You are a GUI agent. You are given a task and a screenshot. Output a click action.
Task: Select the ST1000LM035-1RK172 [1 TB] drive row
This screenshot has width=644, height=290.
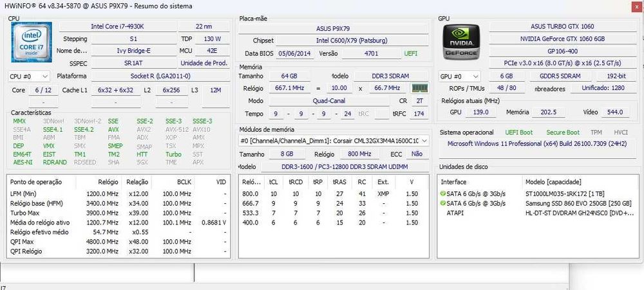pos(538,194)
